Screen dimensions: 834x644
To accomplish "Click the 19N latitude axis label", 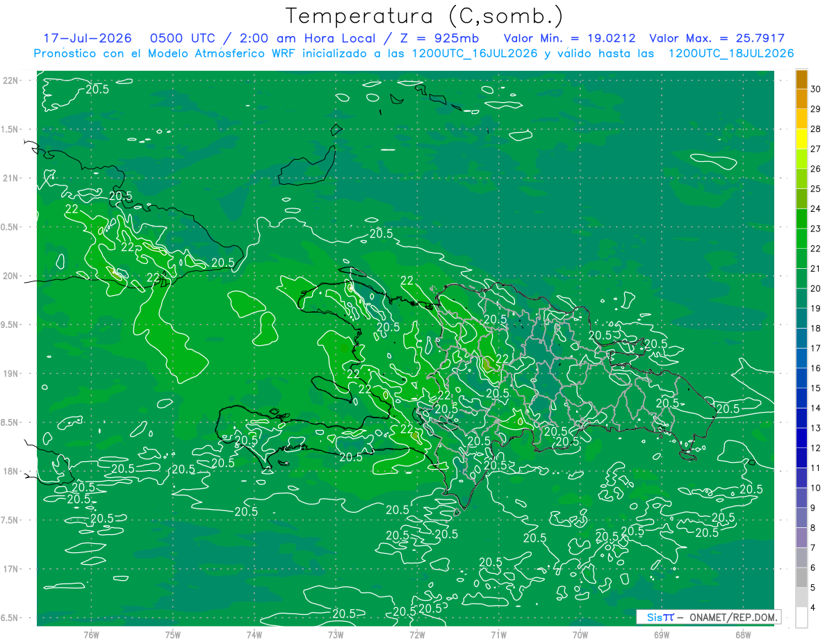I will click(11, 374).
